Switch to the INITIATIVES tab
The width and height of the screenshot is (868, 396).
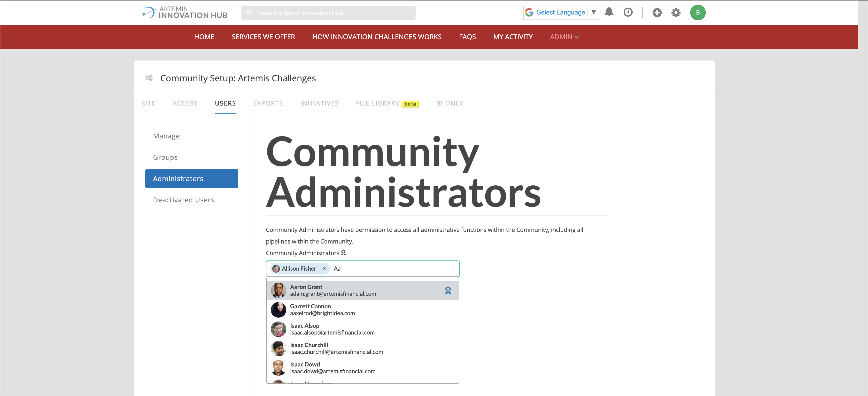click(319, 103)
